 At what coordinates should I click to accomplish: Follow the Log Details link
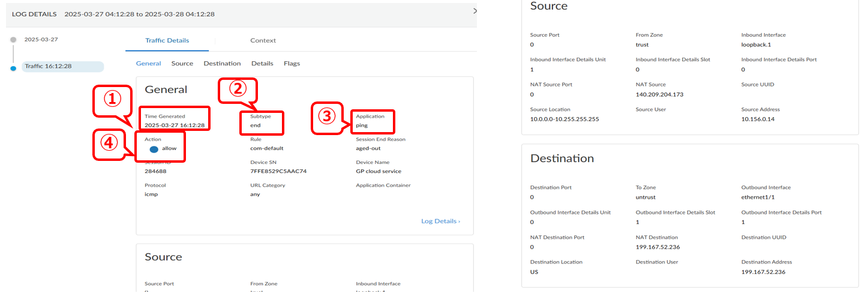tap(440, 222)
